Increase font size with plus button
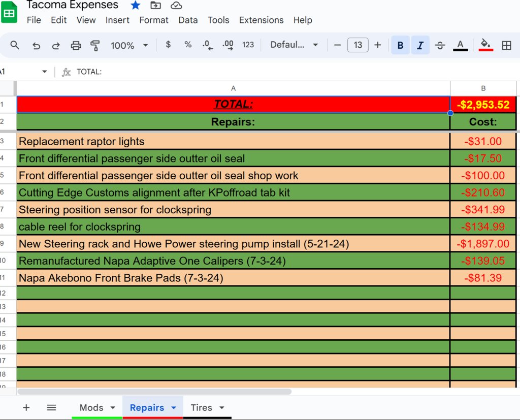Viewport: 520px width, 420px height. click(x=377, y=45)
